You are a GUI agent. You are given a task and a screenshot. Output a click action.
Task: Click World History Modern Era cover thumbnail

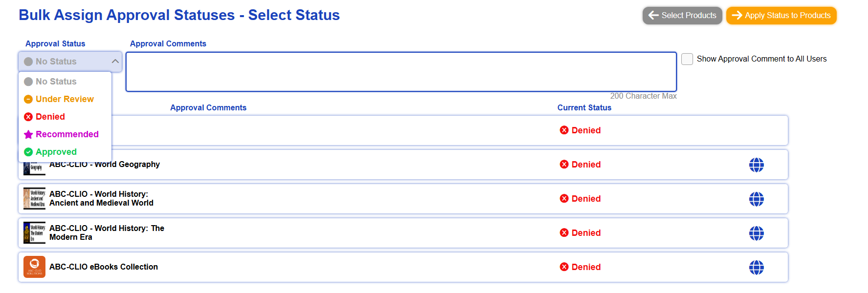click(x=34, y=233)
